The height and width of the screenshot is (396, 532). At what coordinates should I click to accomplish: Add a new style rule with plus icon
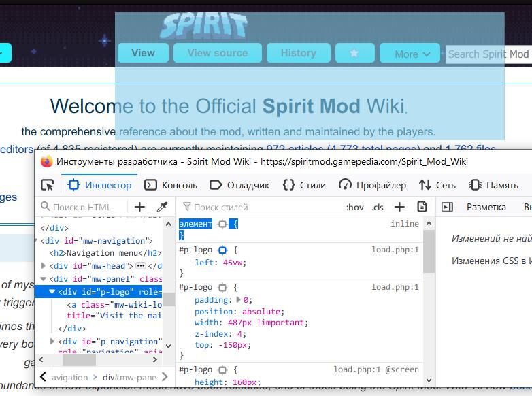(x=399, y=207)
